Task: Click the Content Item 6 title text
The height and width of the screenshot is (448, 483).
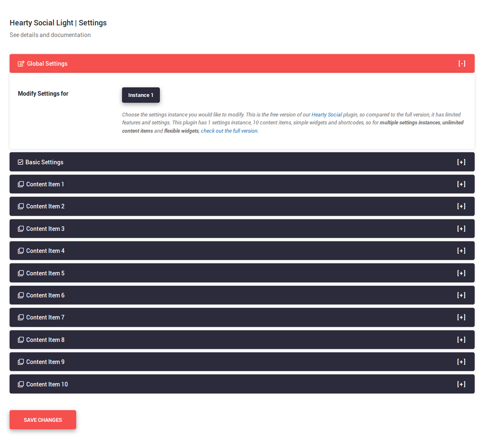Action: click(45, 295)
